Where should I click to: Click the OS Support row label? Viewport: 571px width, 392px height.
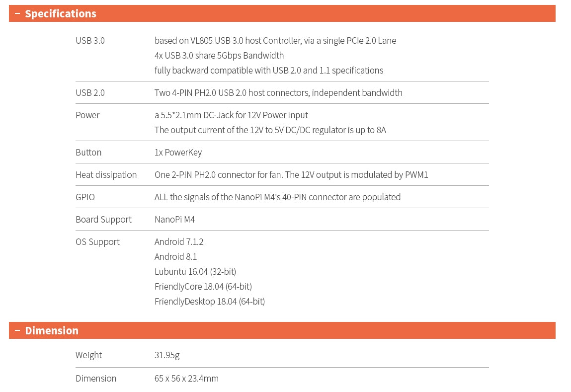[97, 242]
